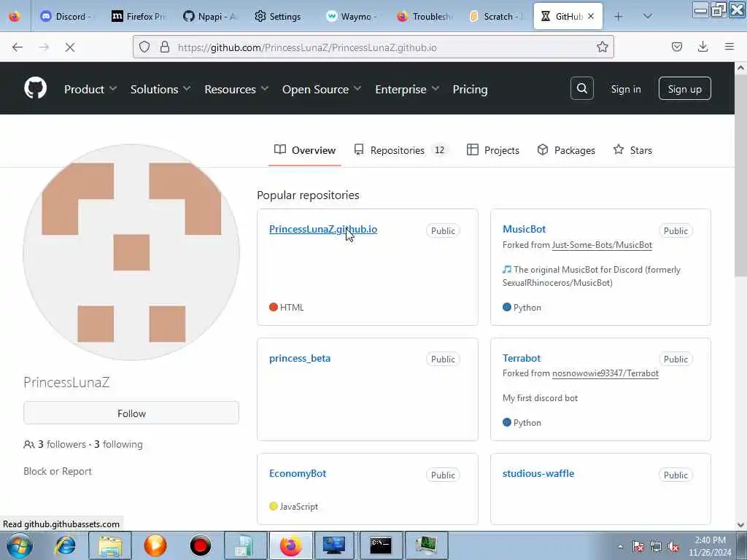
Task: Expand the Solutions menu
Action: click(x=160, y=89)
